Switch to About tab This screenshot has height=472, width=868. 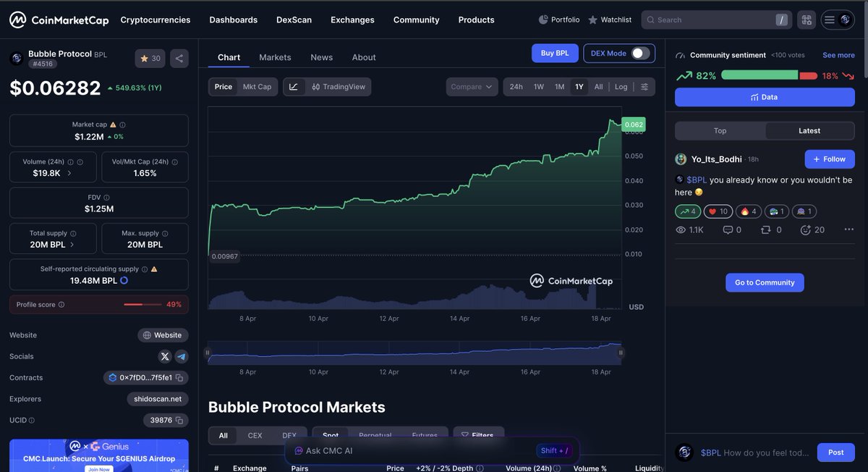364,57
